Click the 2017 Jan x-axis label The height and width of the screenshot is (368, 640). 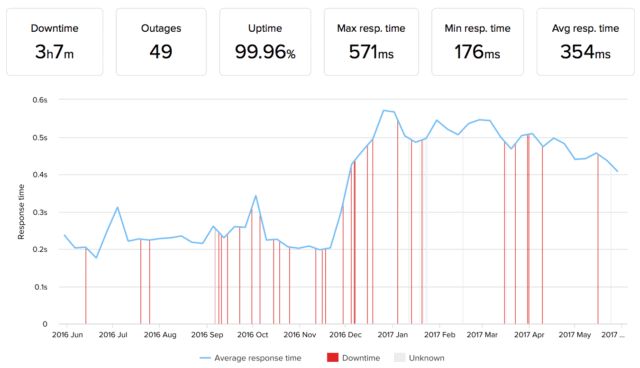[x=393, y=335]
